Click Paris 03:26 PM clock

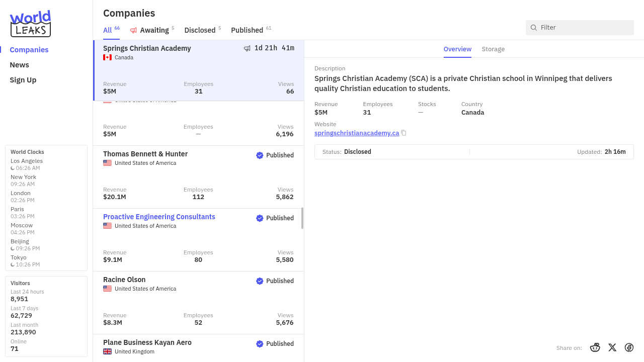click(x=23, y=213)
